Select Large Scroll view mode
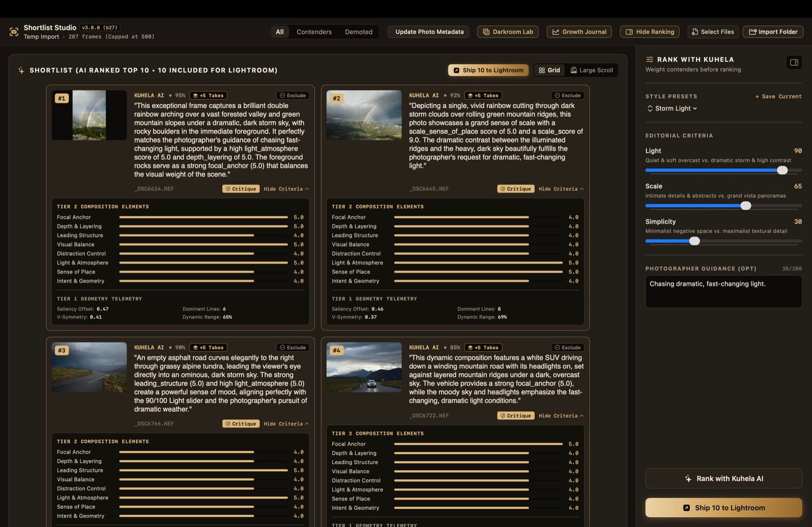812x527 pixels. click(x=592, y=70)
